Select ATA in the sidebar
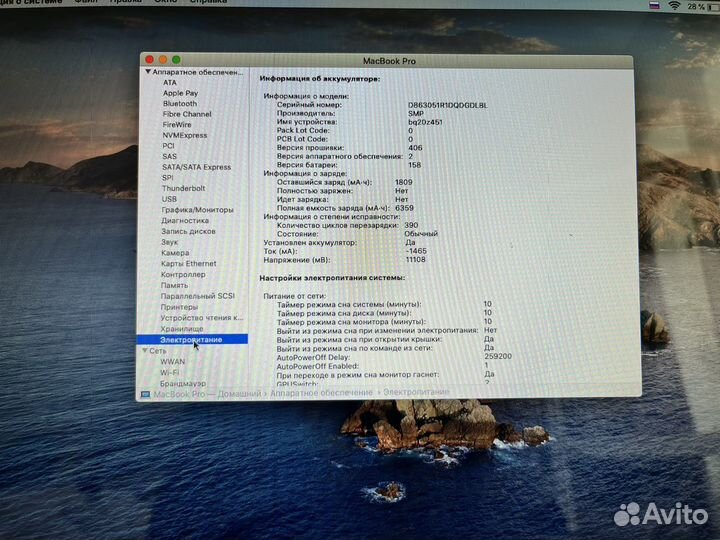720x540 pixels. pyautogui.click(x=169, y=83)
